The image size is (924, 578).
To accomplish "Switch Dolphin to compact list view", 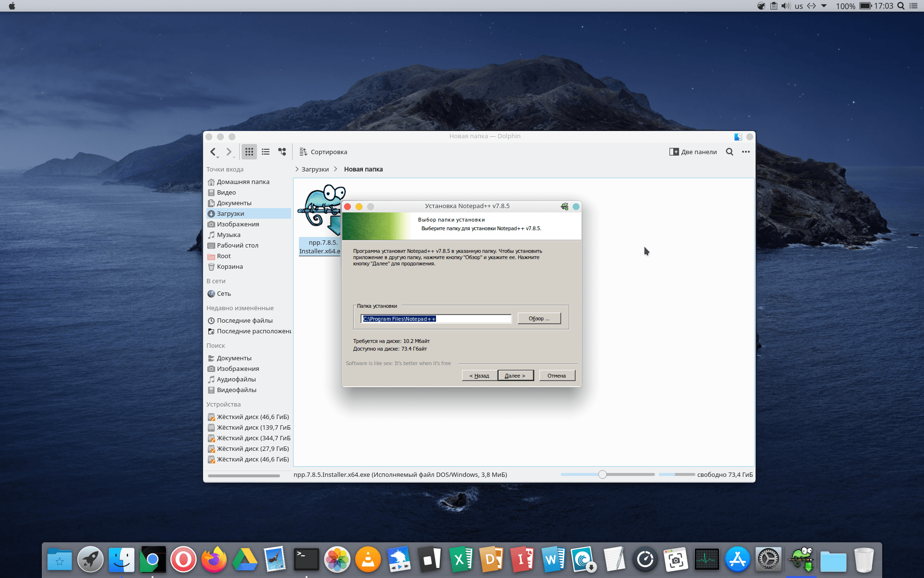I will pyautogui.click(x=266, y=152).
